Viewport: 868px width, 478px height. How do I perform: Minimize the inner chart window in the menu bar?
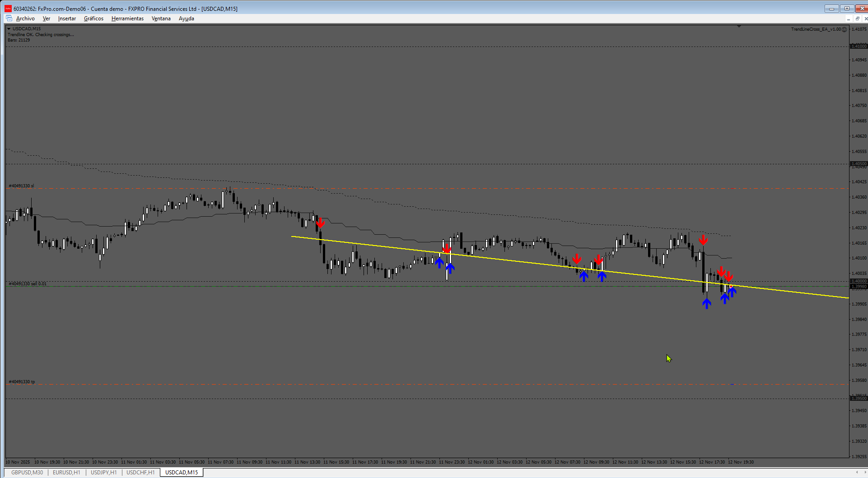(x=849, y=19)
